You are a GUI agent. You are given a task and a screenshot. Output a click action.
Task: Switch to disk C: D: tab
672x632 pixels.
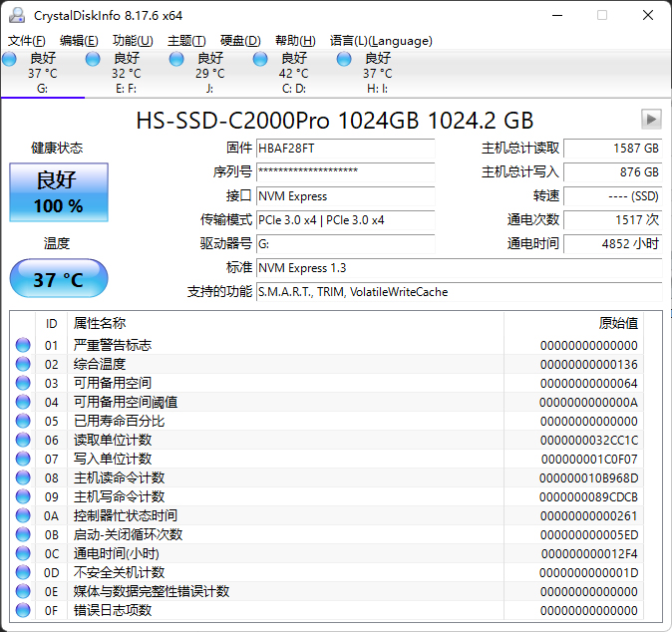coord(293,73)
